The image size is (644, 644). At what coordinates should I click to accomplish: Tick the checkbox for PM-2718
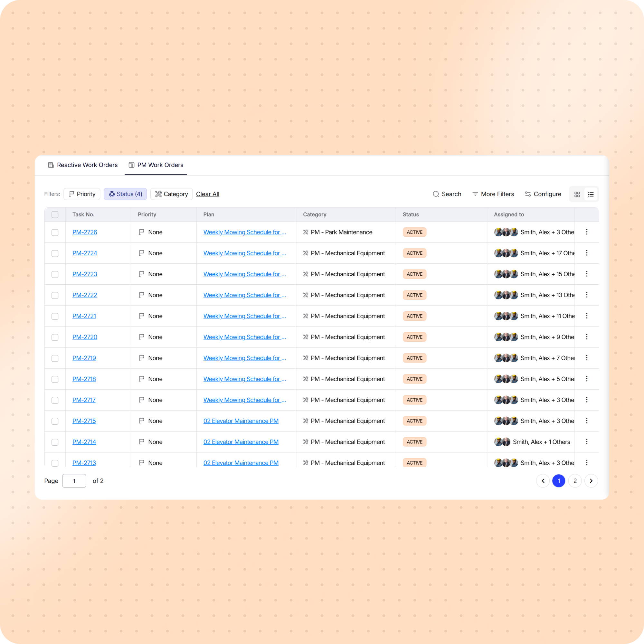pyautogui.click(x=55, y=379)
